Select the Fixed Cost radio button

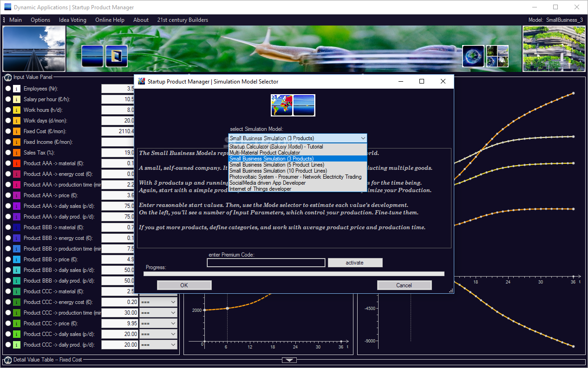click(x=8, y=131)
